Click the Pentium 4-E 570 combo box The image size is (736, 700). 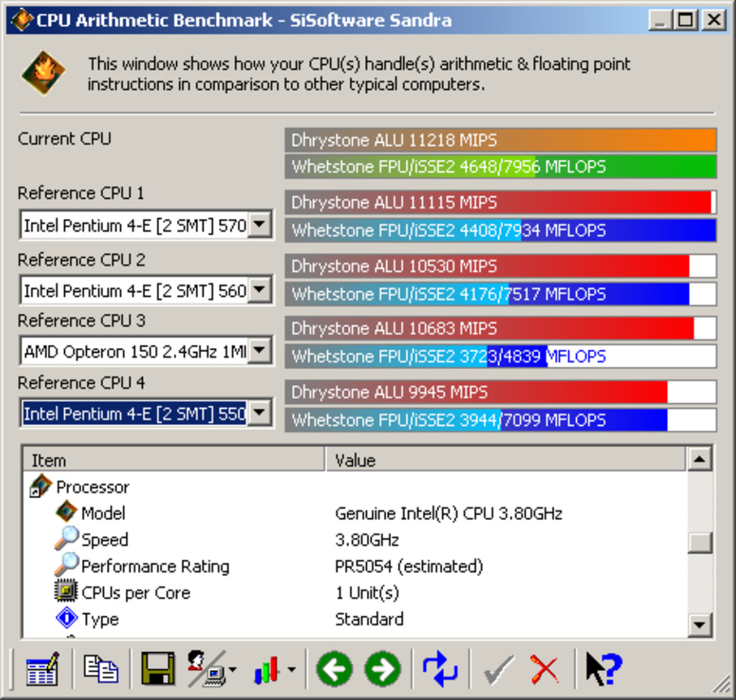click(x=146, y=225)
